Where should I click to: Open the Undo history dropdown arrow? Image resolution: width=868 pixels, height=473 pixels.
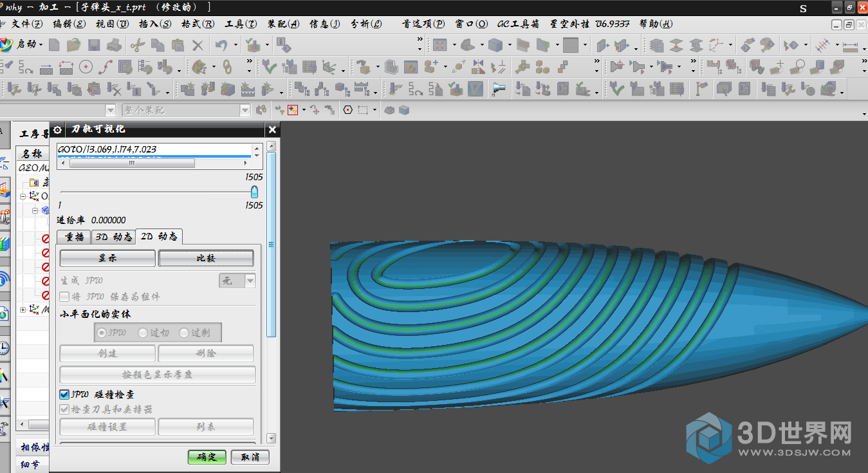(235, 45)
